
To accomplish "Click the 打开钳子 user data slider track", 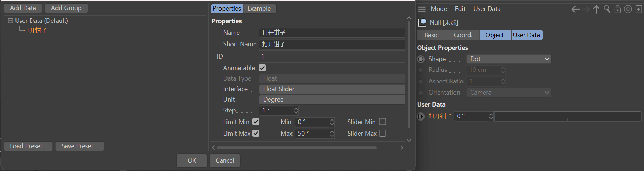I will point(567,116).
